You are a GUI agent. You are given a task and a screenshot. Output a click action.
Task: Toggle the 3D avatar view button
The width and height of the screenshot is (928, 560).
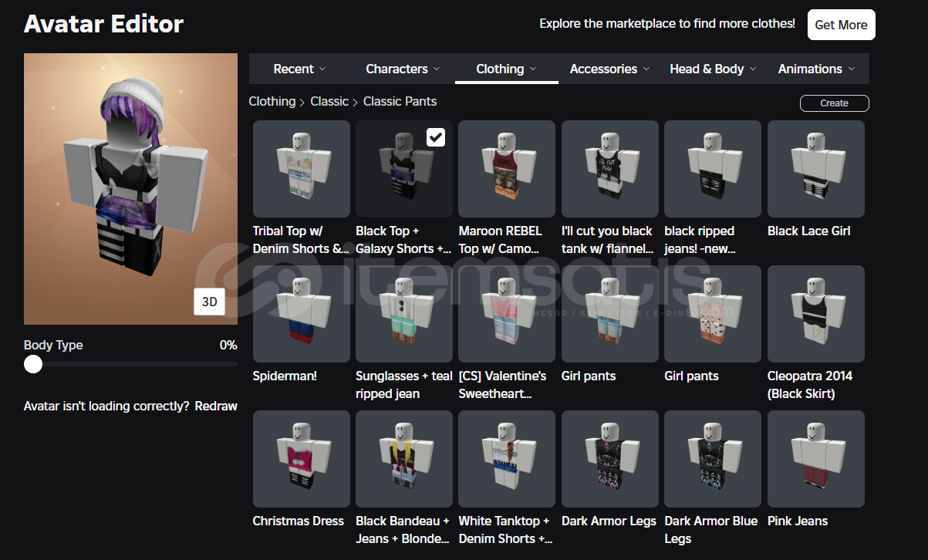tap(209, 302)
